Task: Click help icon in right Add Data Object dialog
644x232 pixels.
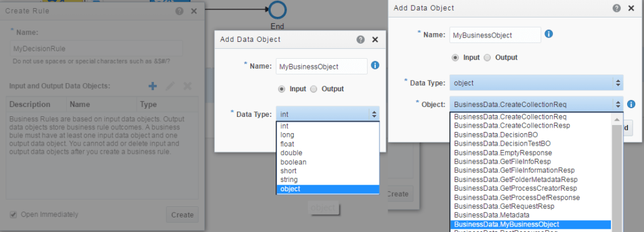Action: [616, 8]
